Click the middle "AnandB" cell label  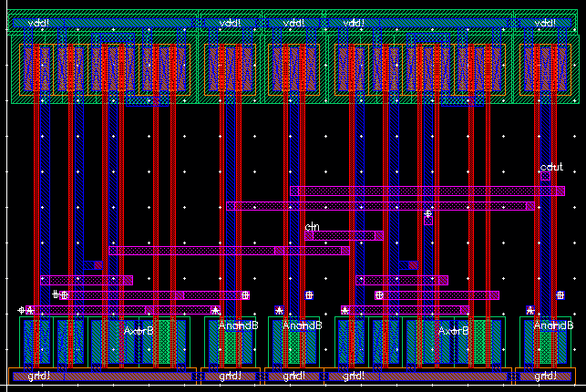coord(302,325)
